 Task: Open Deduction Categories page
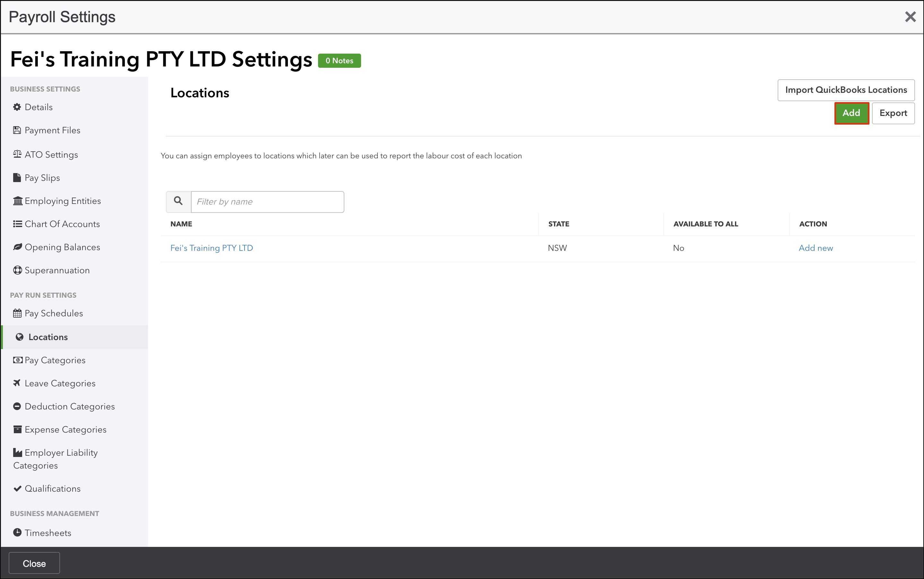pyautogui.click(x=70, y=407)
